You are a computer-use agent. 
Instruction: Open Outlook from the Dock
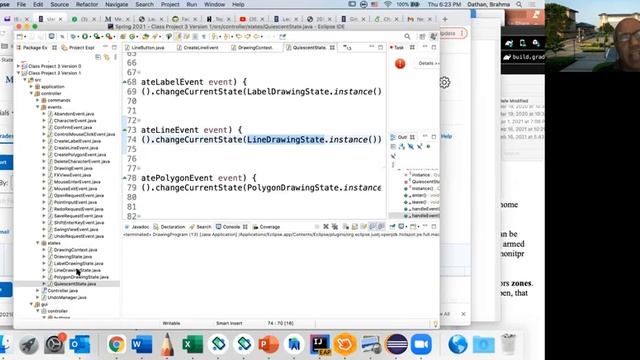[x=80, y=344]
